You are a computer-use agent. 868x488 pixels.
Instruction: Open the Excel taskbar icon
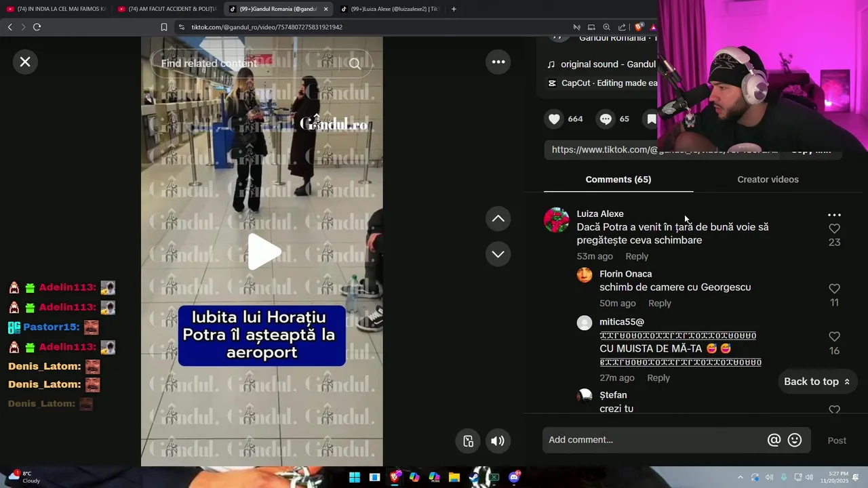pyautogui.click(x=494, y=478)
